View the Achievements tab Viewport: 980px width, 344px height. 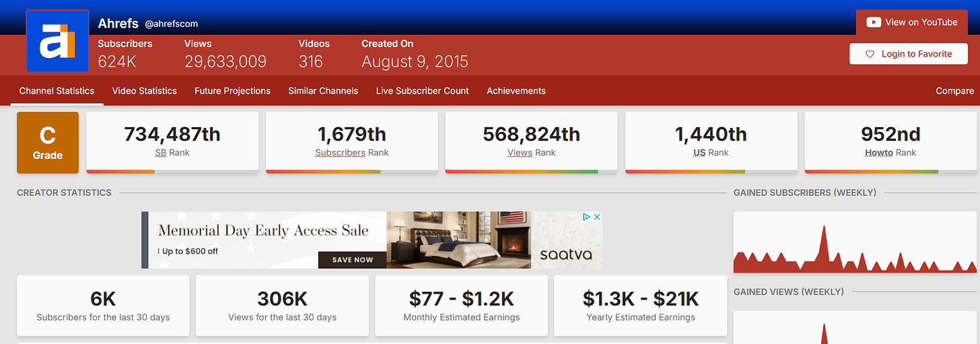[x=516, y=91]
